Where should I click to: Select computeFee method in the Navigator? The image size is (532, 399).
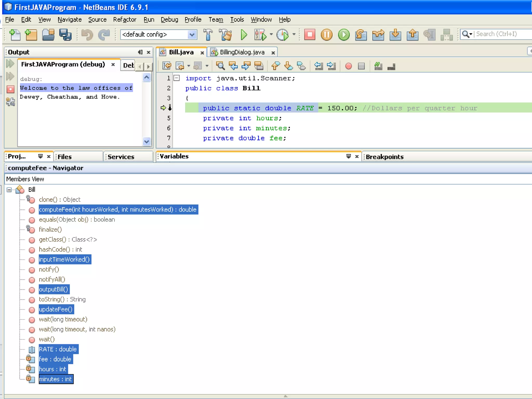(x=118, y=209)
